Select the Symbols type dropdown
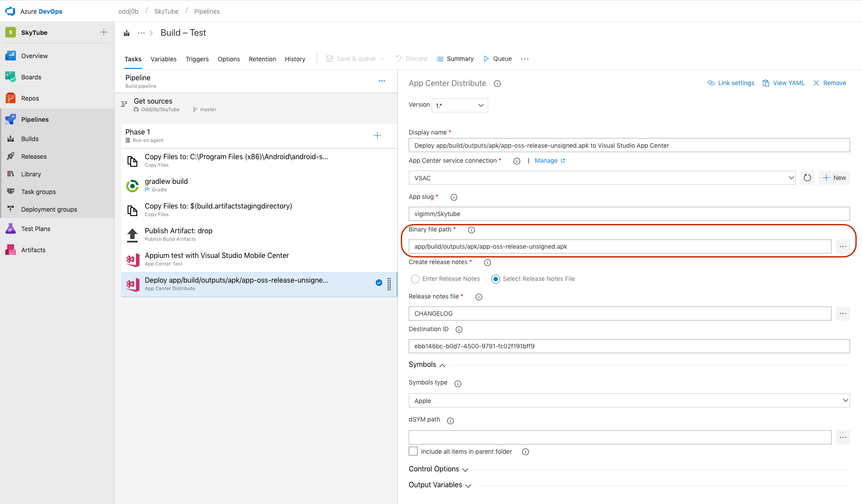 pos(629,400)
